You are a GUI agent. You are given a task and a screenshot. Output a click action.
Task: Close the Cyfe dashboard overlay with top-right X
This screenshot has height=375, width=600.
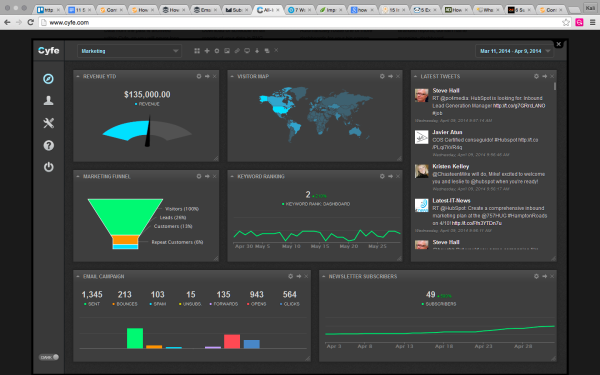click(x=558, y=44)
